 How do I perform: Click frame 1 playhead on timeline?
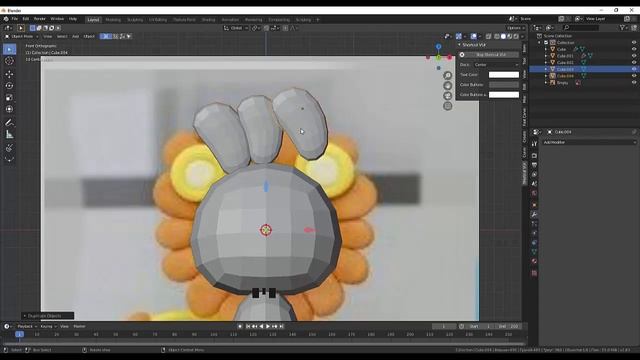coord(19,334)
